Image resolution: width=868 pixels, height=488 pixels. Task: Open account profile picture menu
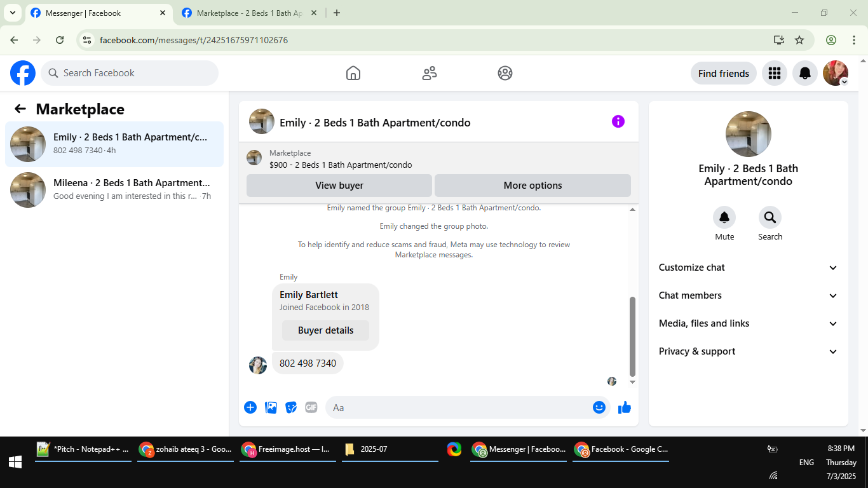(x=836, y=73)
